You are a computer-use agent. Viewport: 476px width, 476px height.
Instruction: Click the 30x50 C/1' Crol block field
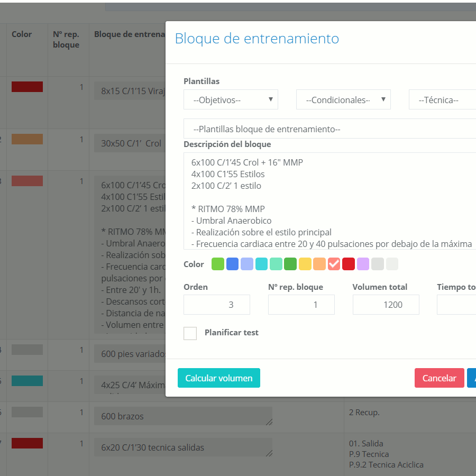[130, 143]
